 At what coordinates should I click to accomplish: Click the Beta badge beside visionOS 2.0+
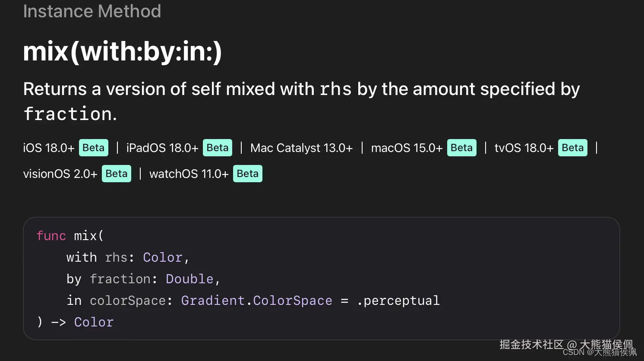(117, 174)
